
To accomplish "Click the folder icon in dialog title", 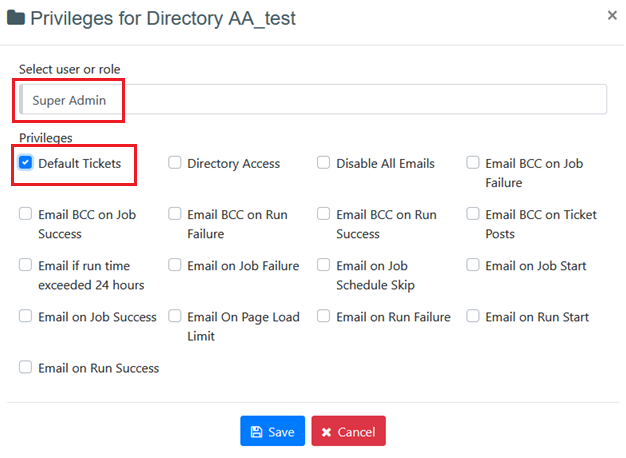I will pyautogui.click(x=16, y=18).
